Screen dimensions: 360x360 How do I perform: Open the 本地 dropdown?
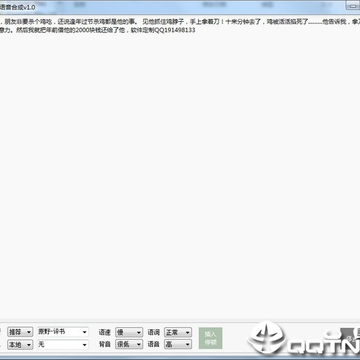20,344
